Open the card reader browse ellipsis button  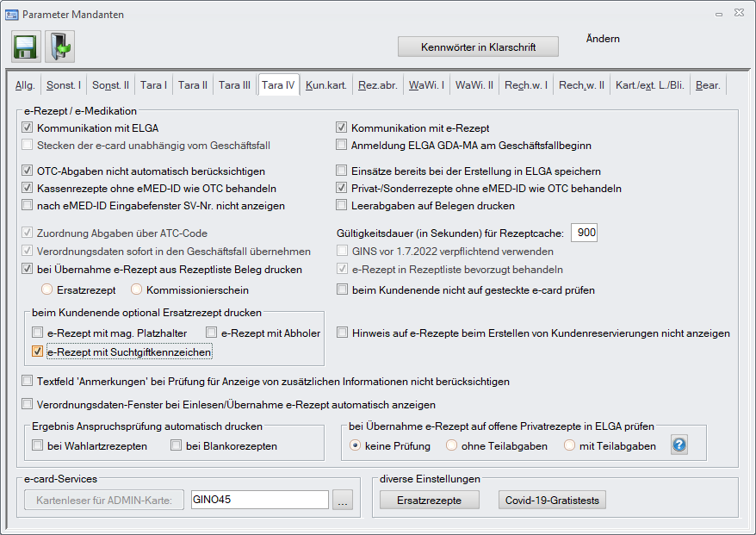pos(343,501)
